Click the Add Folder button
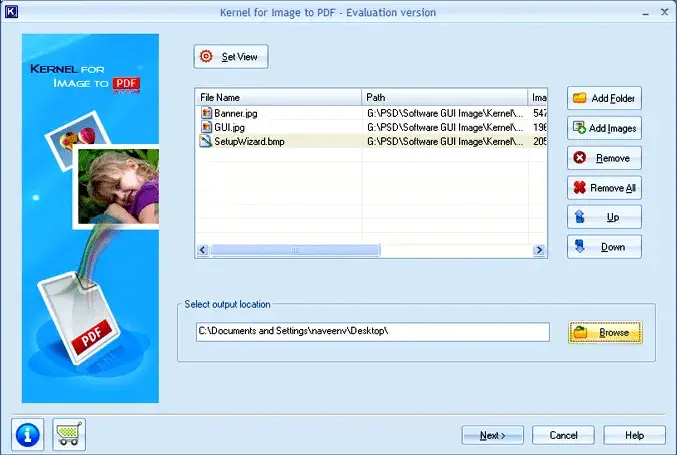Screen dimensions: 677x455 click(604, 98)
